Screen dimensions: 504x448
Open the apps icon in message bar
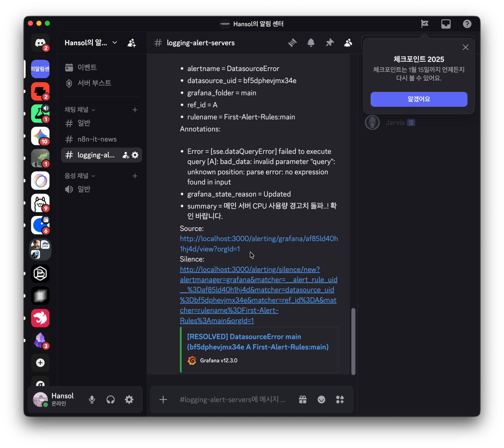(340, 399)
